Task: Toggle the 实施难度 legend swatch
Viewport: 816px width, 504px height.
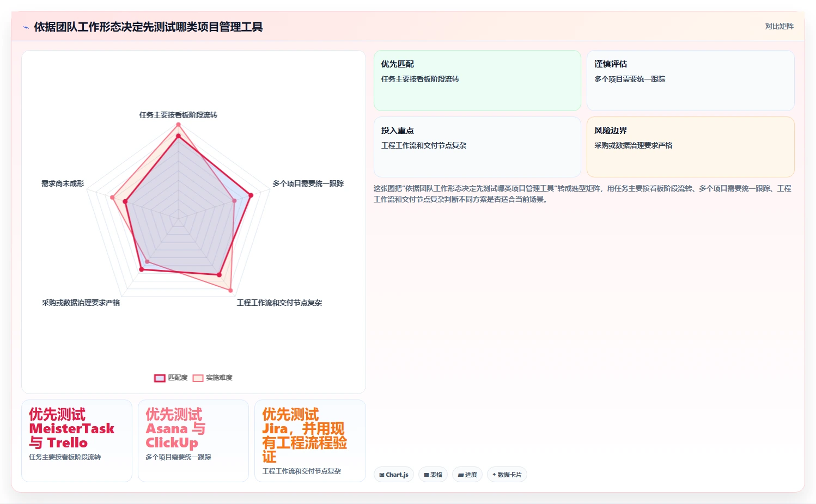Action: (198, 378)
